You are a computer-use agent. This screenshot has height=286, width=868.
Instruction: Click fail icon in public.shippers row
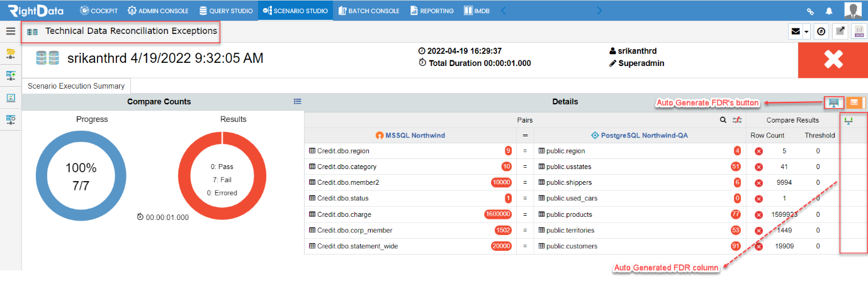(758, 182)
